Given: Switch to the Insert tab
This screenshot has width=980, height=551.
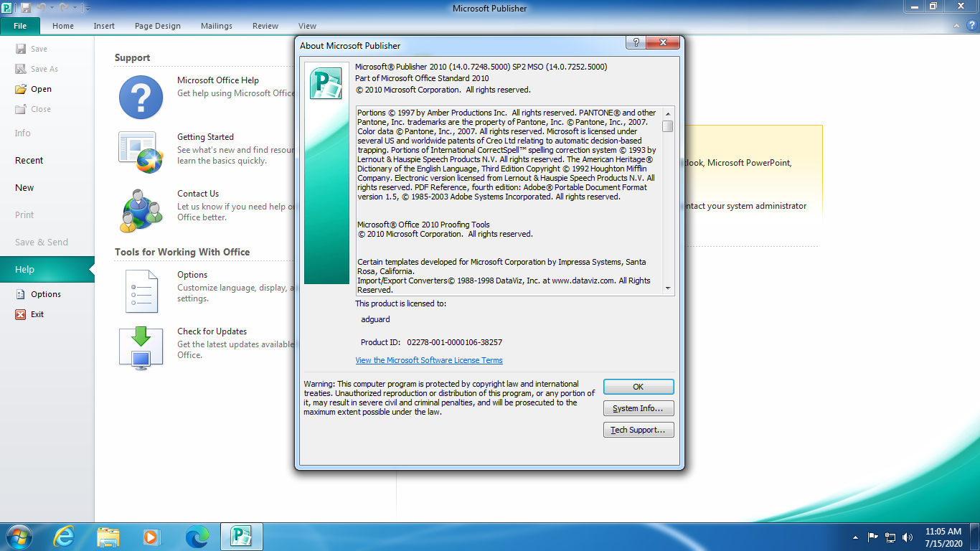Looking at the screenshot, I should [x=104, y=26].
